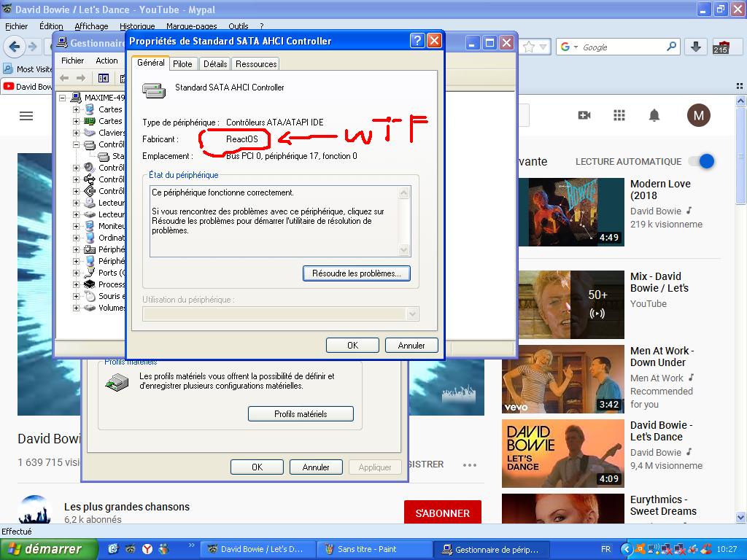Open the David Bowie - Let's Dance title link
Screen dimensions: 747x560
coord(661,431)
